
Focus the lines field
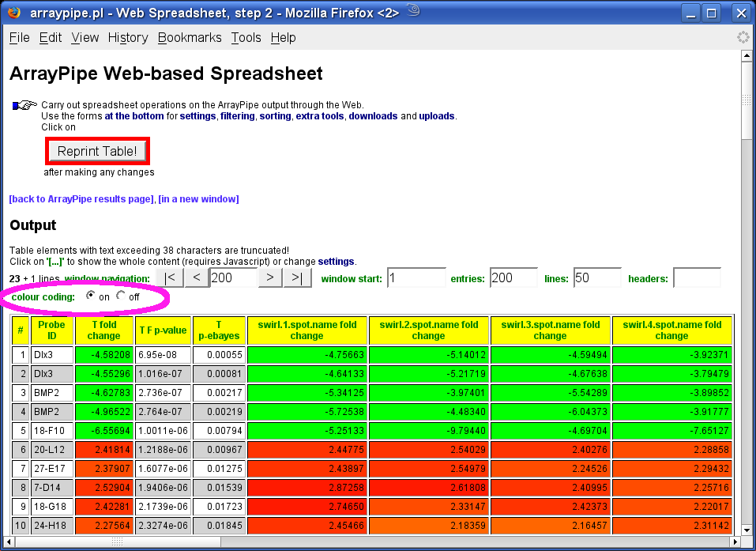[597, 278]
